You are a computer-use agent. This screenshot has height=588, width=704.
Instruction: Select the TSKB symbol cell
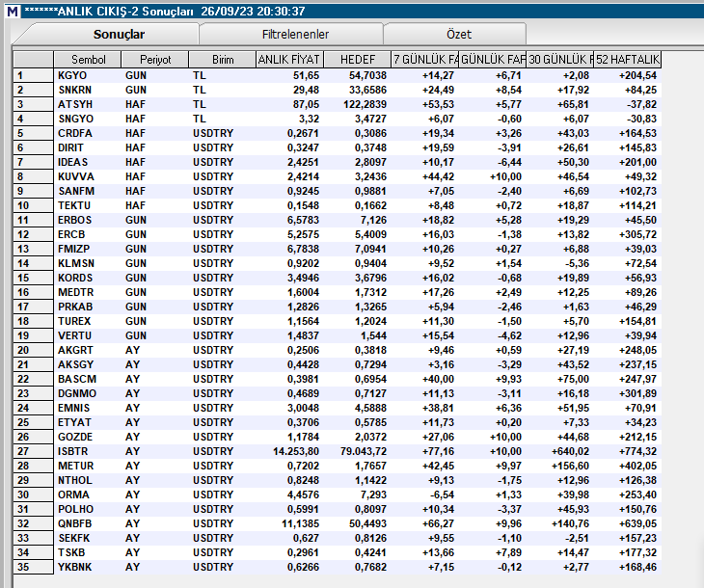[88, 552]
